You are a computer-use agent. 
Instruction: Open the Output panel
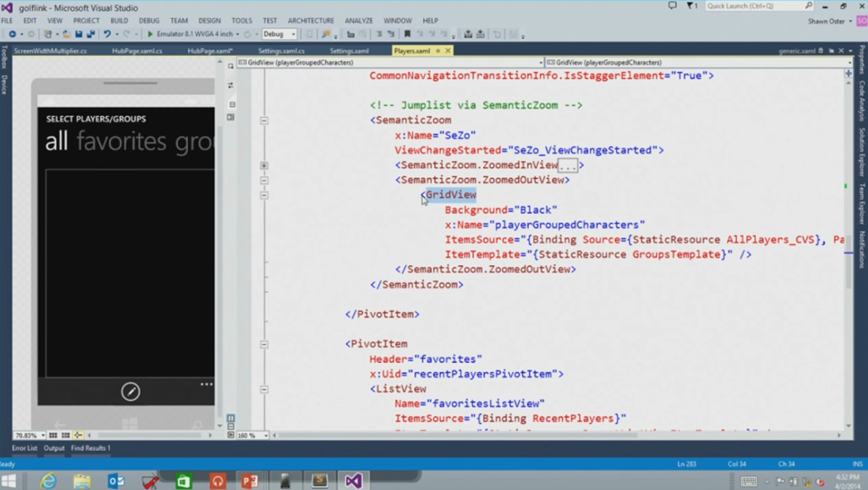(x=54, y=448)
